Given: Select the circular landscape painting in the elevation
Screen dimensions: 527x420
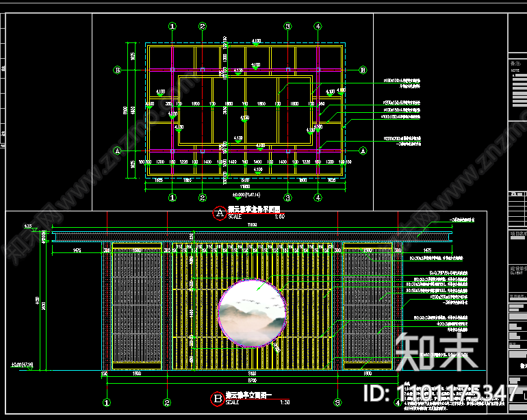Looking at the screenshot, I should pos(252,313).
